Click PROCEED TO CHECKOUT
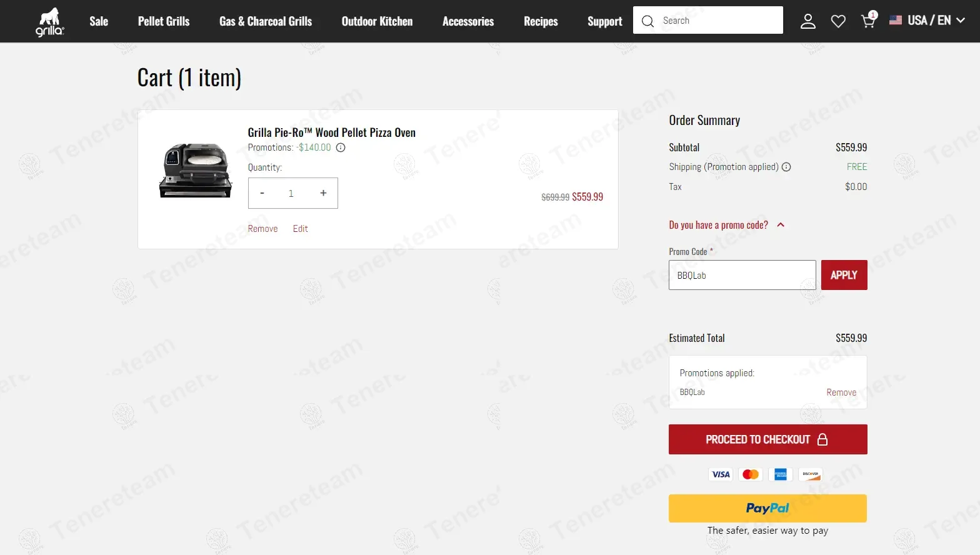The height and width of the screenshot is (555, 980). 767,439
